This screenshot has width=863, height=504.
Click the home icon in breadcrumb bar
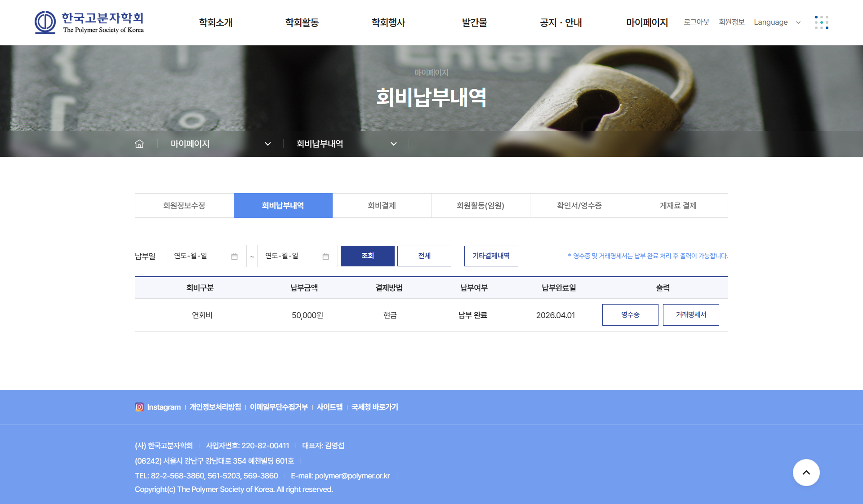[139, 144]
